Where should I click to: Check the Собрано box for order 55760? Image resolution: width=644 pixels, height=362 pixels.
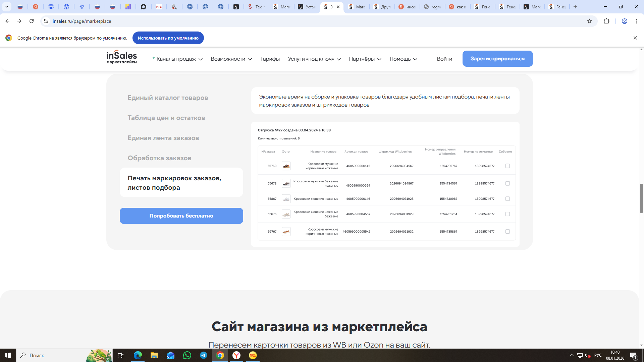point(507,166)
